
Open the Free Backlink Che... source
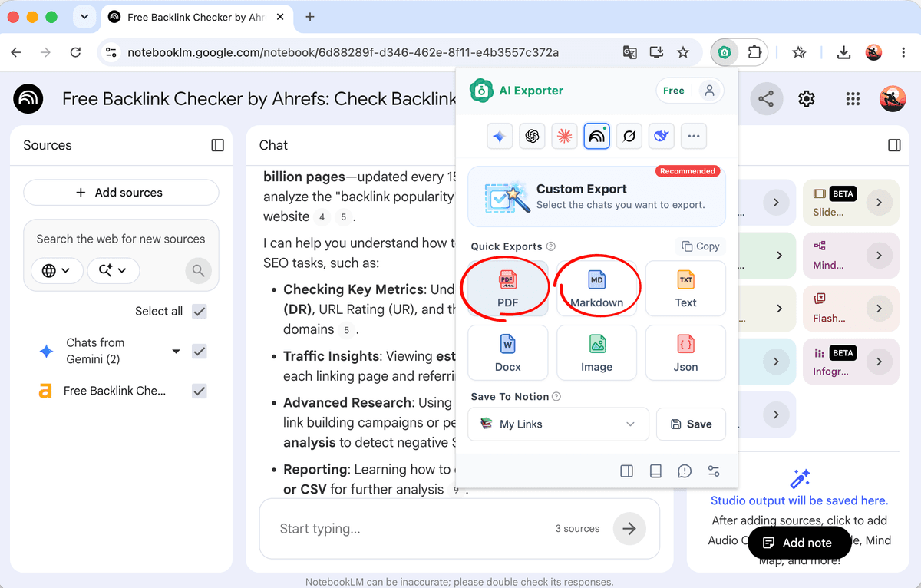[x=114, y=391]
